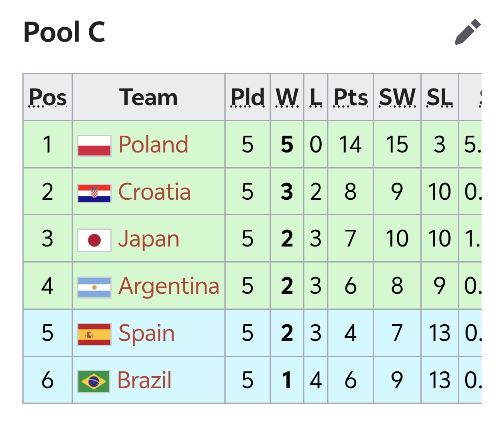Click the Spain flag icon
The height and width of the screenshot is (425, 504).
click(x=94, y=334)
